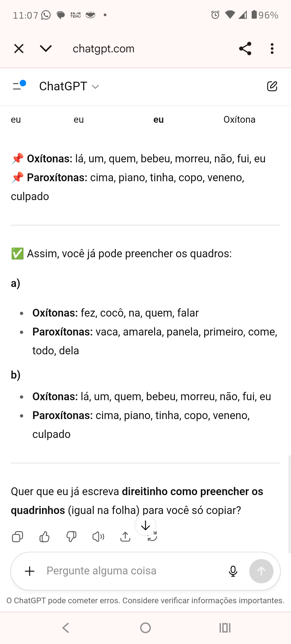
Task: Tap the Android home button
Action: click(145, 628)
